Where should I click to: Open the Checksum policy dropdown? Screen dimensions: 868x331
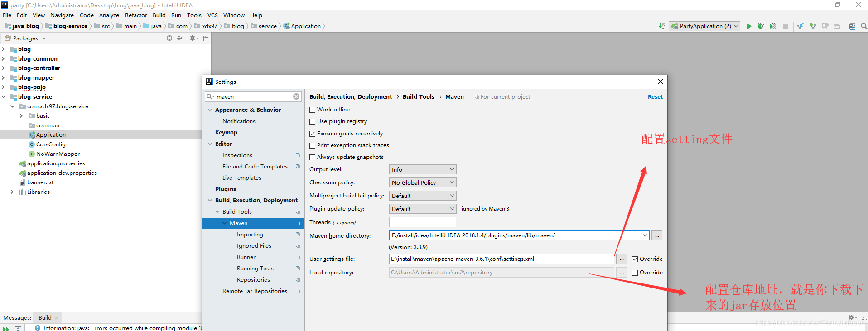[x=423, y=182]
